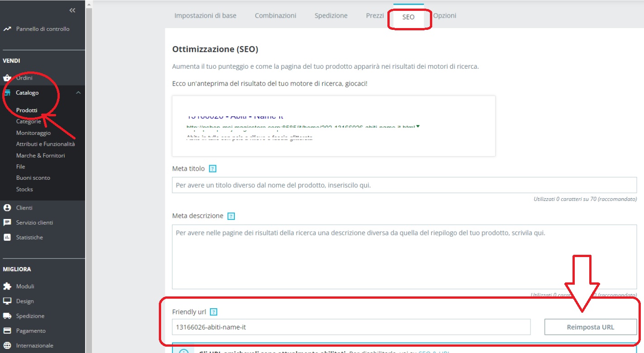Open Pannello di controllo

(x=43, y=29)
